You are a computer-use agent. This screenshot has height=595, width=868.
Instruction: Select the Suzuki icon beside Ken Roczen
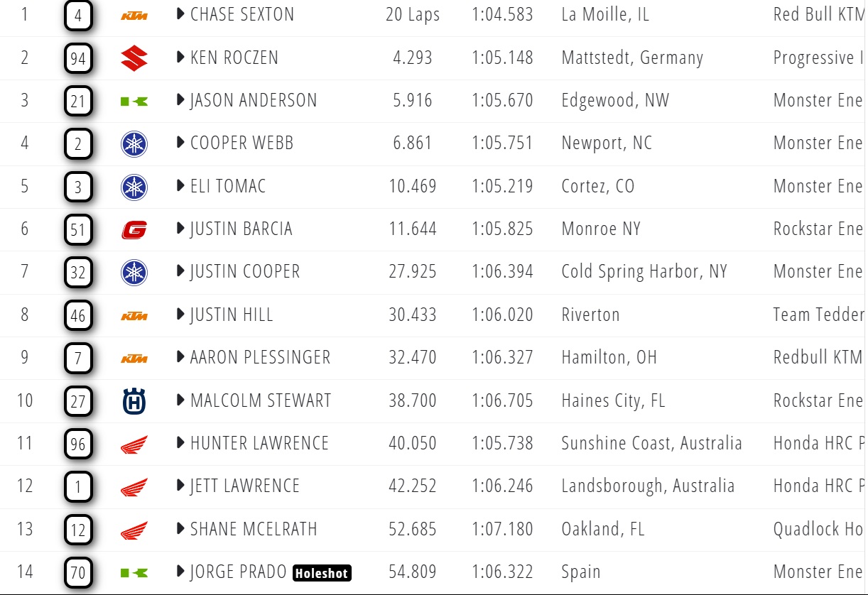pos(133,58)
